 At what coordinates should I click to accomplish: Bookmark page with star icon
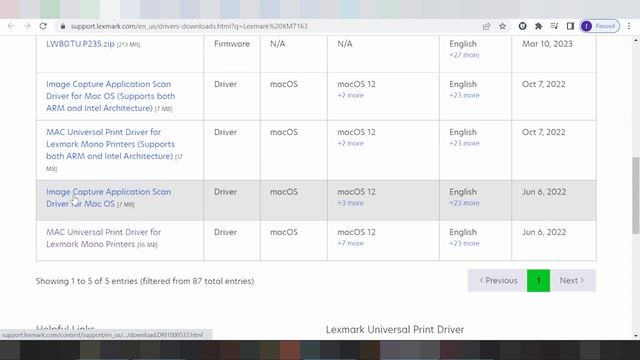pos(502,26)
